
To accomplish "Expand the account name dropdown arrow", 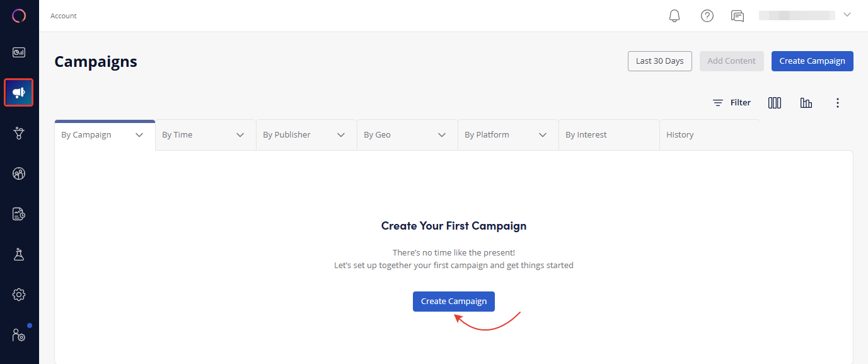I will [x=847, y=15].
